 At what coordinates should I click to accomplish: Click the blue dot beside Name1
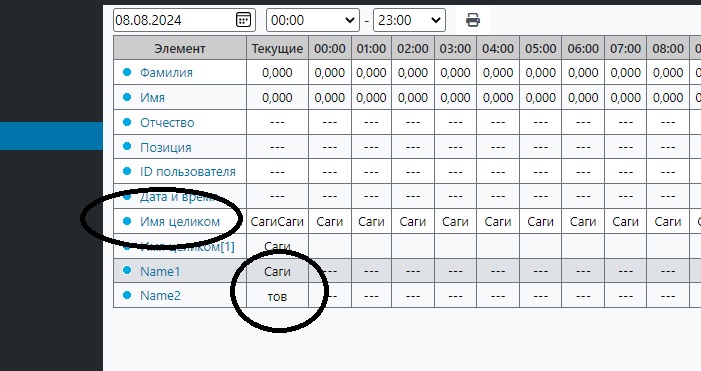[x=127, y=270]
